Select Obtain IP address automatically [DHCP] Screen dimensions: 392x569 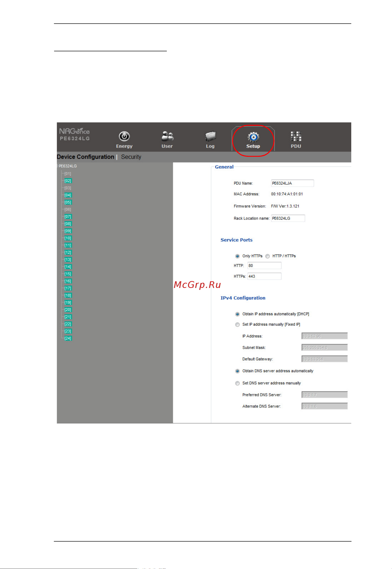237,314
